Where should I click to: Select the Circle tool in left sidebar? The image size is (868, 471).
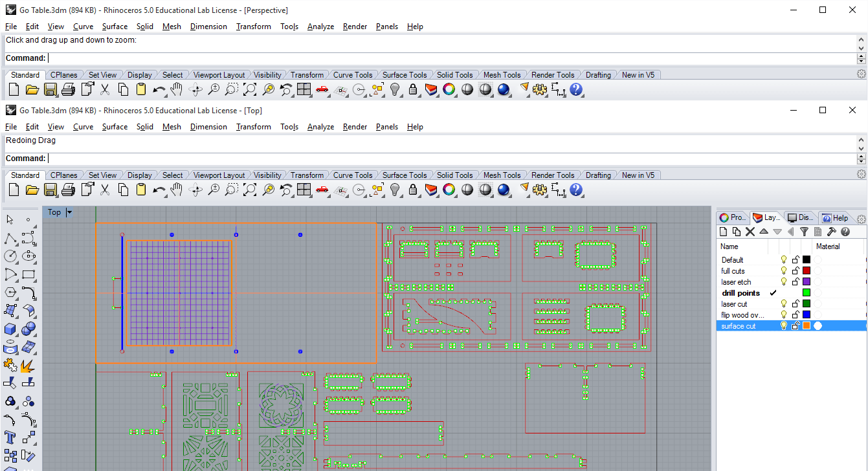(10, 256)
